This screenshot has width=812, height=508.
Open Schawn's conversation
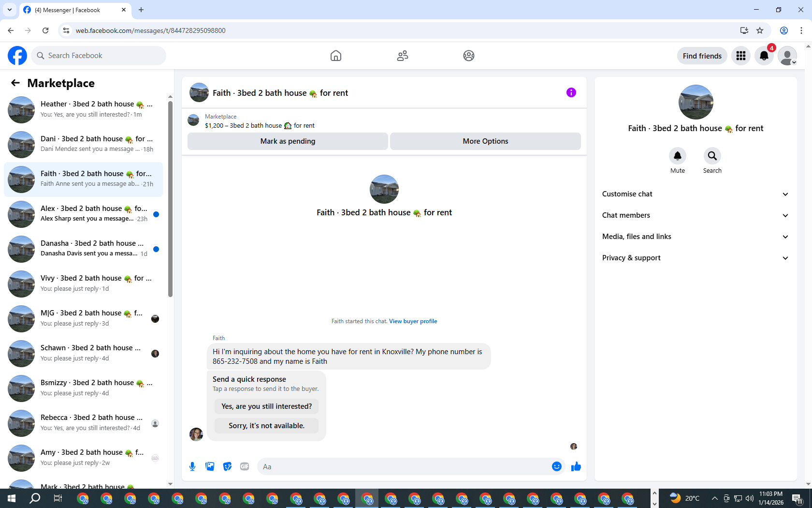pos(83,354)
